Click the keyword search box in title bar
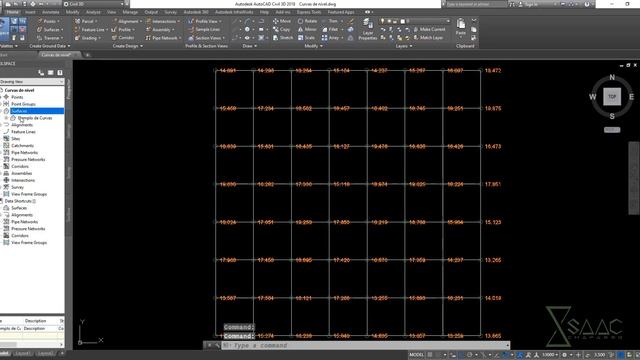Viewport: 640px width, 360px height. [476, 4]
